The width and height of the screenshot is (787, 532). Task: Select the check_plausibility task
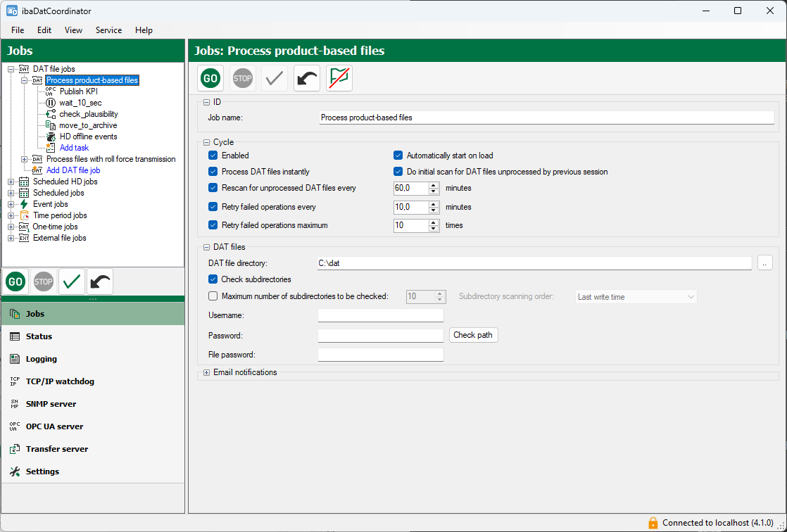click(88, 114)
